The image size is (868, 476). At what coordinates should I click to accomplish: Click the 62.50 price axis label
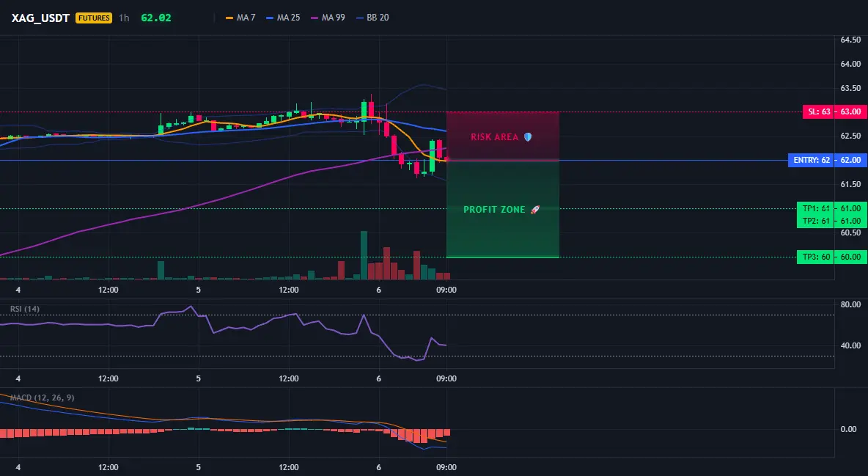850,136
